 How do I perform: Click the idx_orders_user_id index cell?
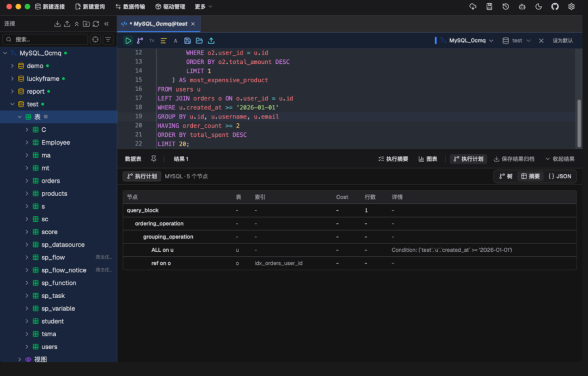279,263
